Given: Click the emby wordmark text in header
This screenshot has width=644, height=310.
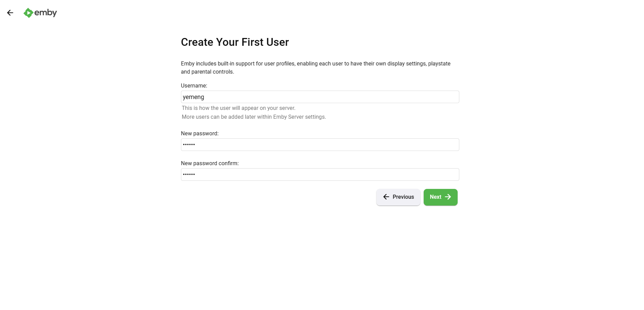Looking at the screenshot, I should tap(45, 13).
